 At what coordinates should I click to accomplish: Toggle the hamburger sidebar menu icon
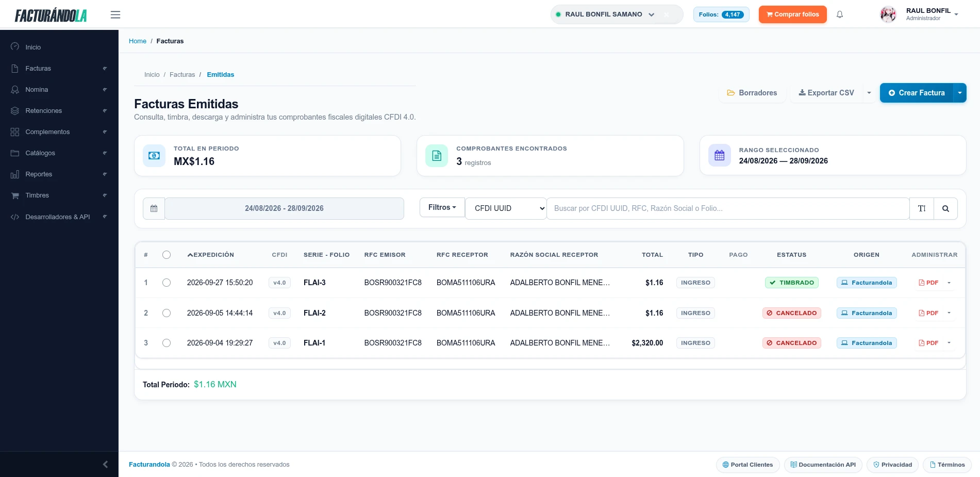click(115, 14)
